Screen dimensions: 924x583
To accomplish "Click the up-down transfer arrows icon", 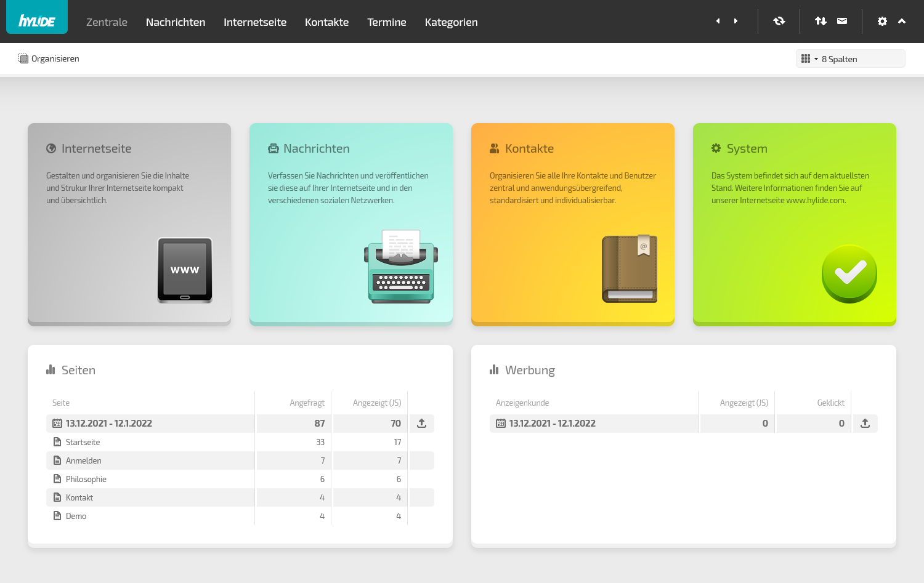I will (x=821, y=21).
